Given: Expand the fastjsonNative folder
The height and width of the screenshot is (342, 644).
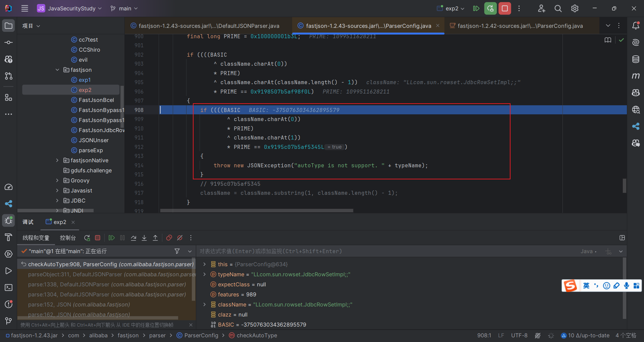Looking at the screenshot, I should click(x=57, y=160).
